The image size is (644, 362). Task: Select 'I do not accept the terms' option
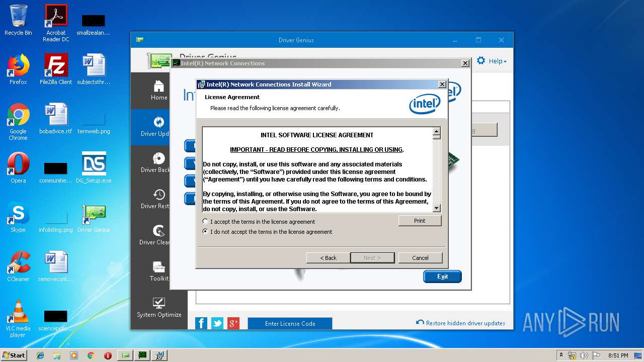[205, 232]
